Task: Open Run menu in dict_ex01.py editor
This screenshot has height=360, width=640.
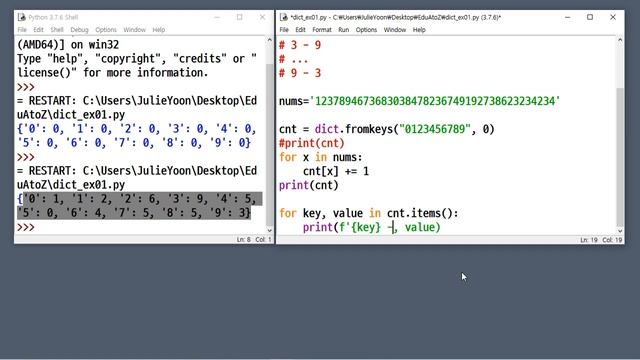Action: pyautogui.click(x=344, y=30)
